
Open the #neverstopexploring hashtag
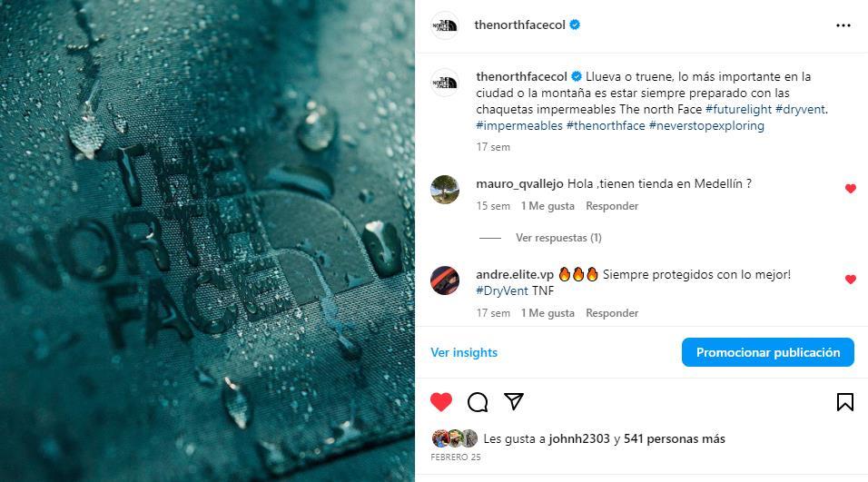(x=706, y=125)
